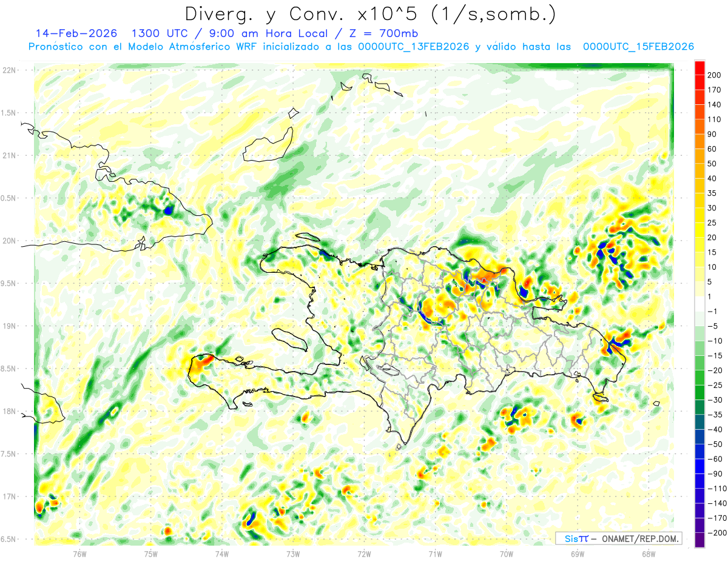Click the '71W' longitude label
The width and height of the screenshot is (728, 562).
435,554
